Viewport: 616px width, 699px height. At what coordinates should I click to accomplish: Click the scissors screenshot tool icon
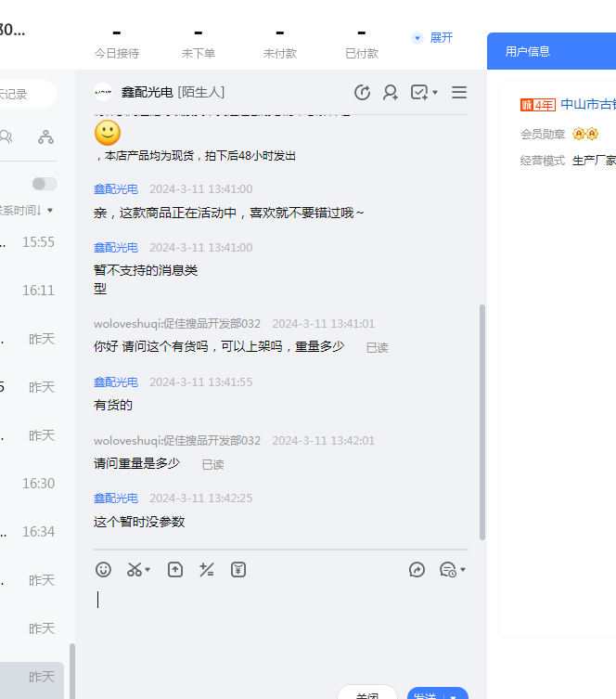(135, 569)
